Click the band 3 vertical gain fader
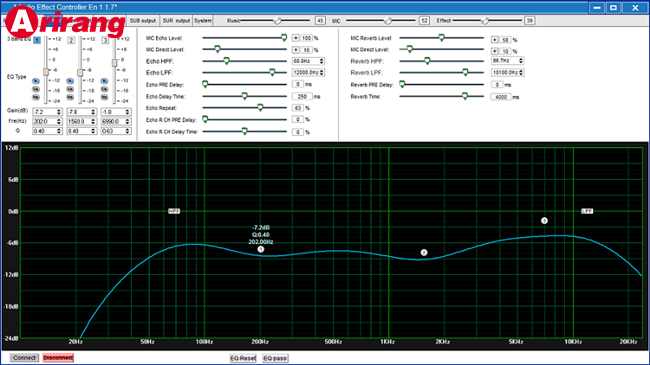The height and width of the screenshot is (365, 650). point(114,63)
